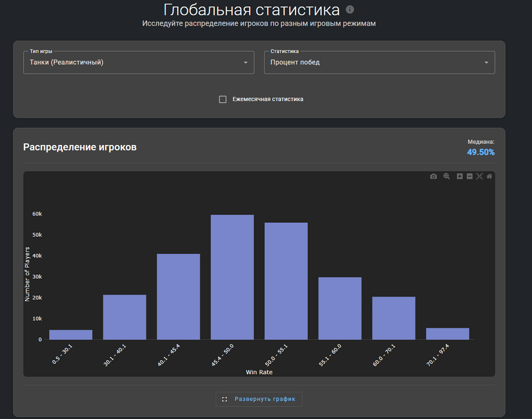Viewport: 532px width, 419px height.
Task: Click the median value 49.50%
Action: tap(480, 152)
